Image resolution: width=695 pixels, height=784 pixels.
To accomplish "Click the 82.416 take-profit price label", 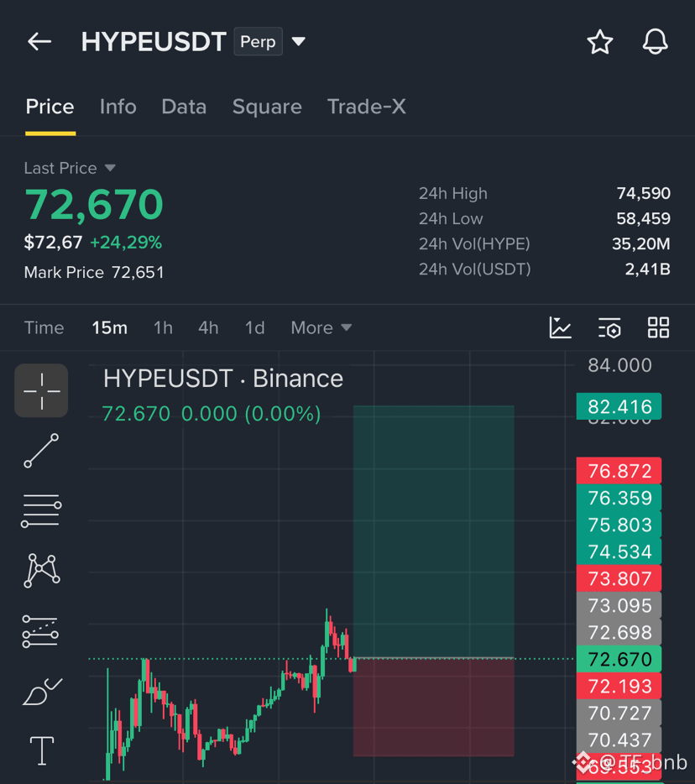I will tap(619, 406).
